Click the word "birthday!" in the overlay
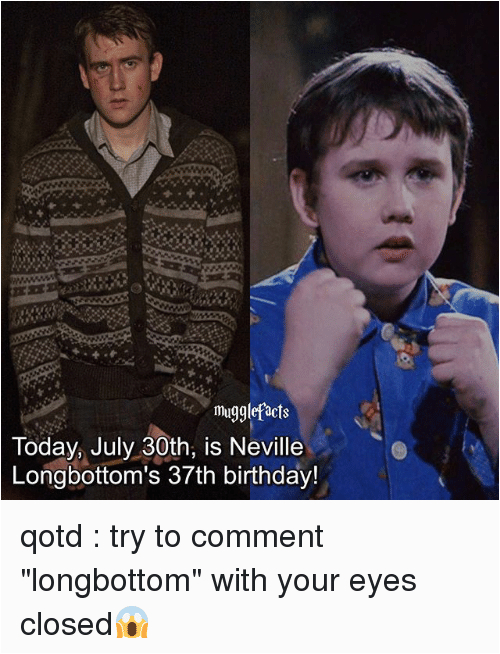Screen dimensions: 500x654 coord(270,476)
